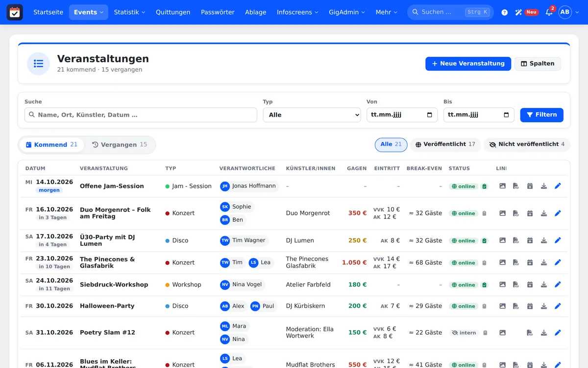The image size is (588, 368).
Task: Add Siebdruck-Workshop to calendar icon
Action: tap(530, 285)
